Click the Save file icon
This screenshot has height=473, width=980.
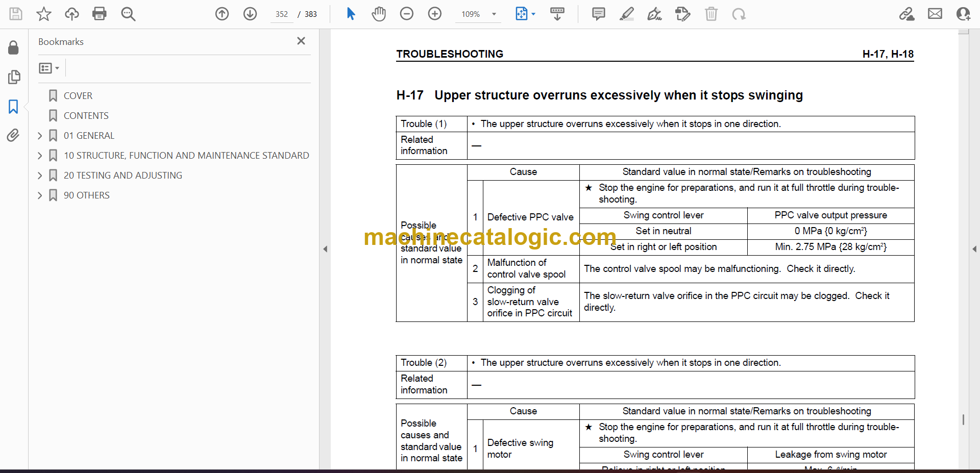click(16, 14)
